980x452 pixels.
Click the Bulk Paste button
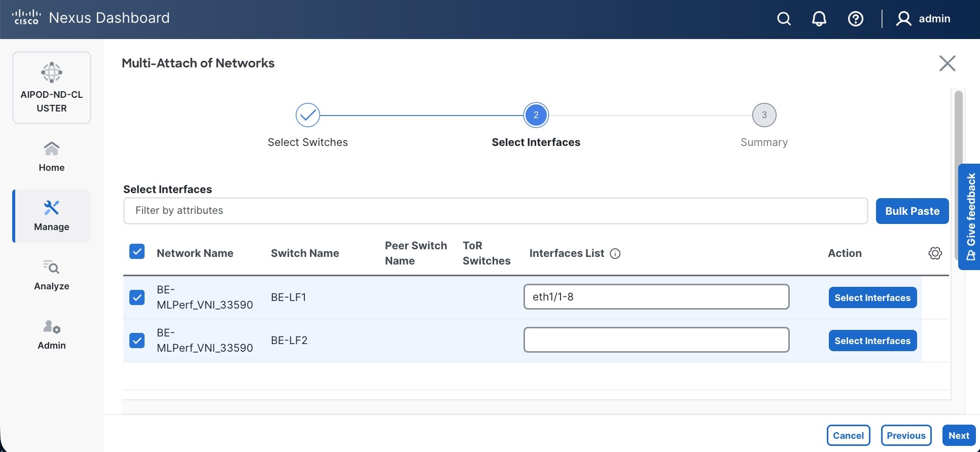[912, 211]
